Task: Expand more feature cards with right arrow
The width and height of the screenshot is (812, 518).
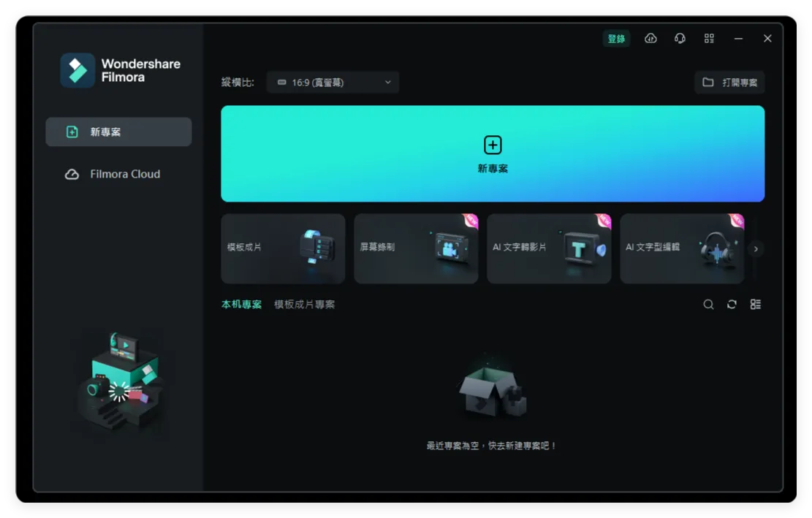Action: point(756,248)
